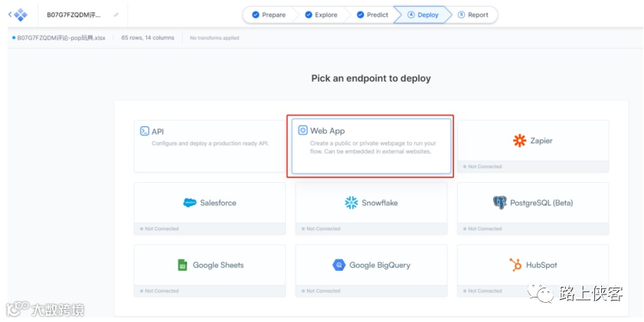Click Not Connected status under Salesforce
This screenshot has width=644, height=322.
[159, 229]
